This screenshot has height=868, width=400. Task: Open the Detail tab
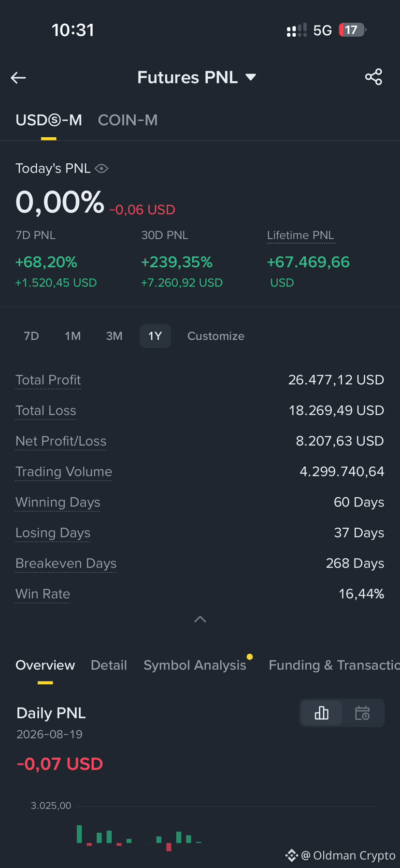109,665
